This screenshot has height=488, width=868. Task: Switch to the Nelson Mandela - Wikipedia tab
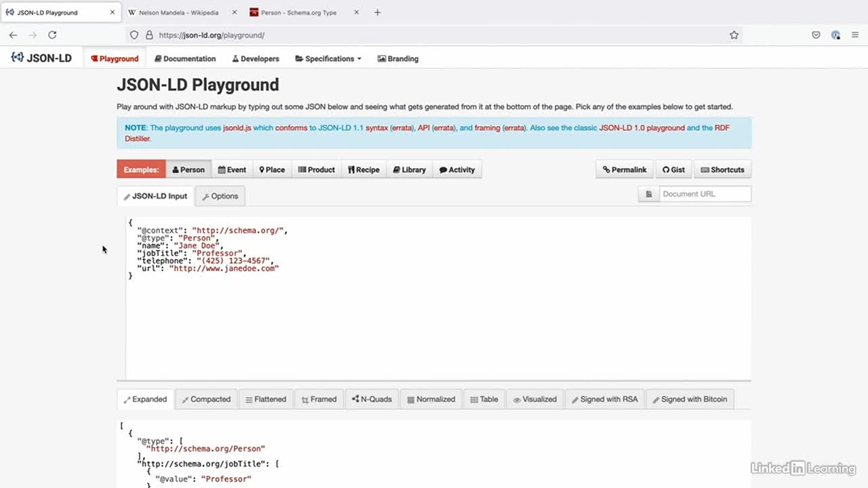coord(183,12)
